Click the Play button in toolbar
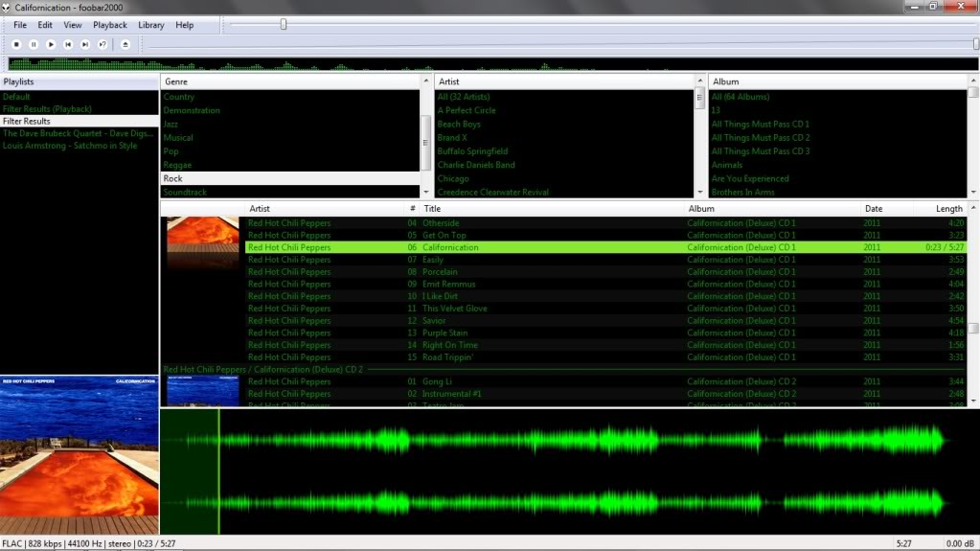Viewport: 980px width, 551px height. point(51,44)
